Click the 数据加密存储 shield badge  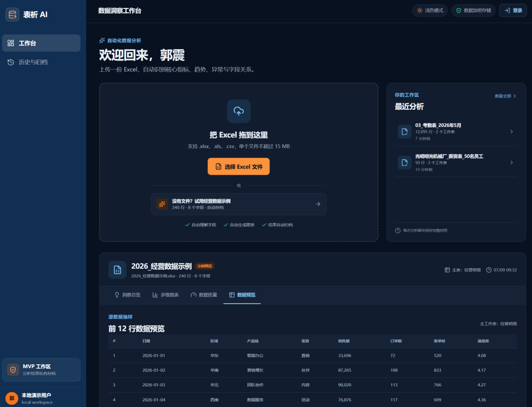click(x=473, y=10)
